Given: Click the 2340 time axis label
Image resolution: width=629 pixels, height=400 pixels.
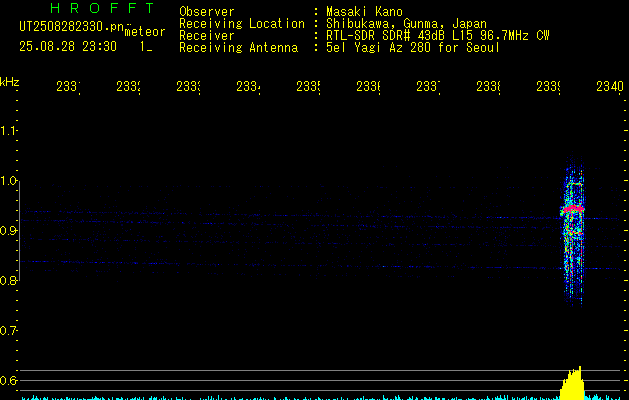Looking at the screenshot, I should 610,86.
